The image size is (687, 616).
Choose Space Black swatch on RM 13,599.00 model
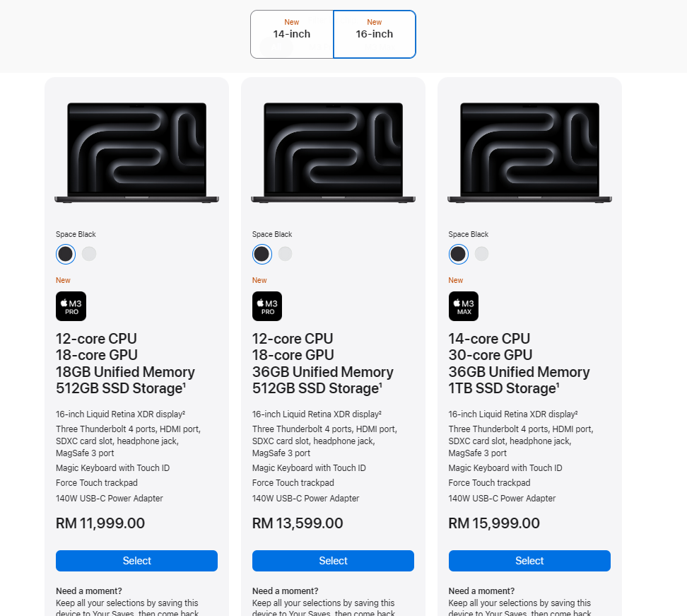coord(262,254)
